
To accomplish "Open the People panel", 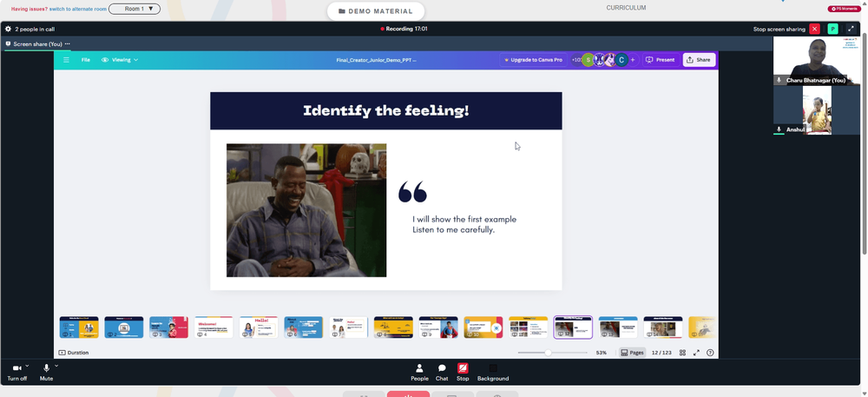I will click(419, 372).
